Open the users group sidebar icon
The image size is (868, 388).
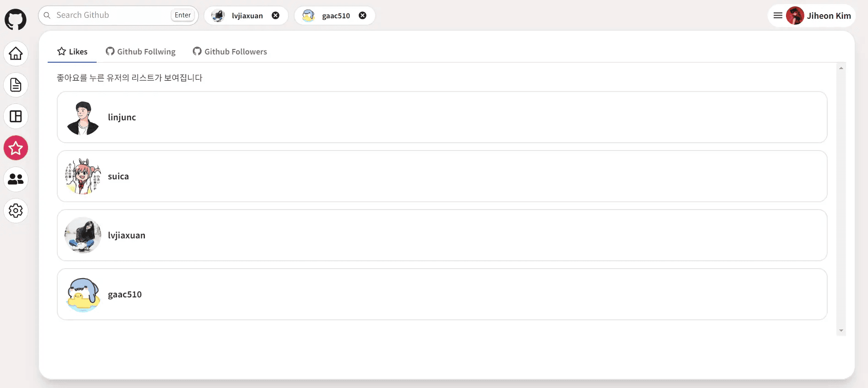pos(16,179)
